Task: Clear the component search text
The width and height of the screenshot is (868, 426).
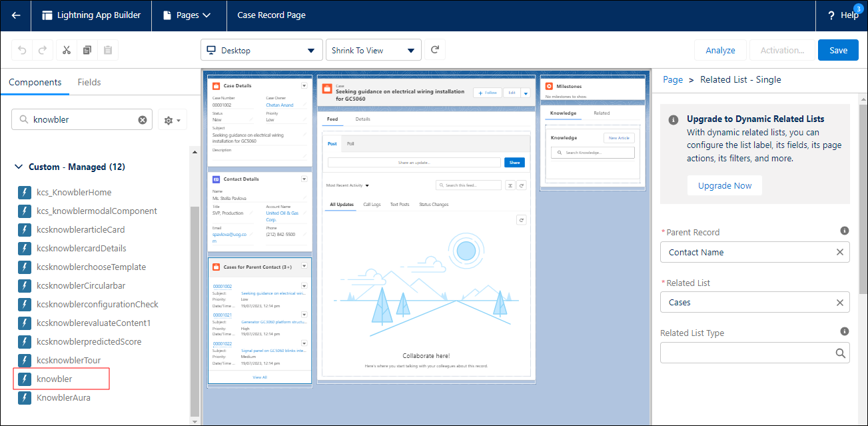Action: click(143, 120)
